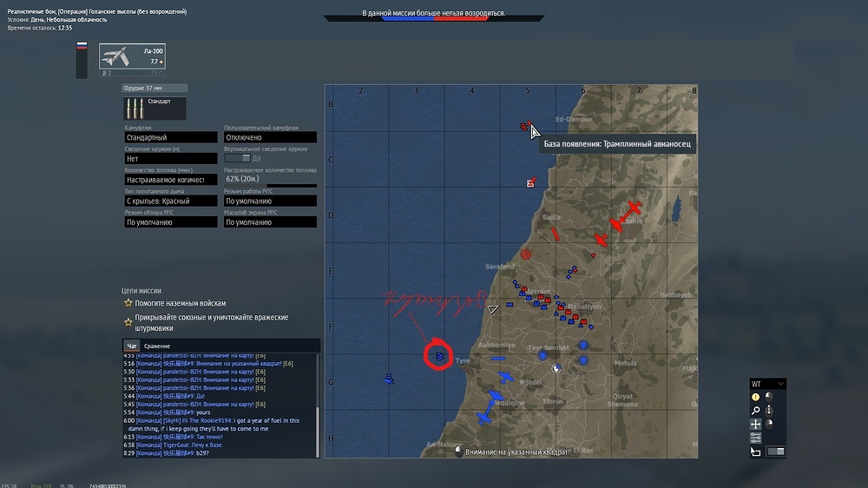Click the cursor-window icon in WT panel
The width and height of the screenshot is (868, 488).
(x=755, y=452)
